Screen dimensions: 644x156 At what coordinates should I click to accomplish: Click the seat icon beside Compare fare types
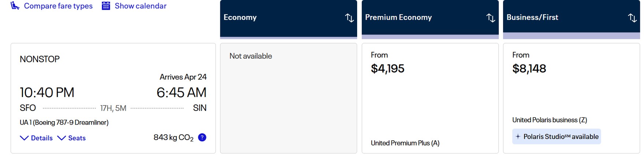coord(15,6)
